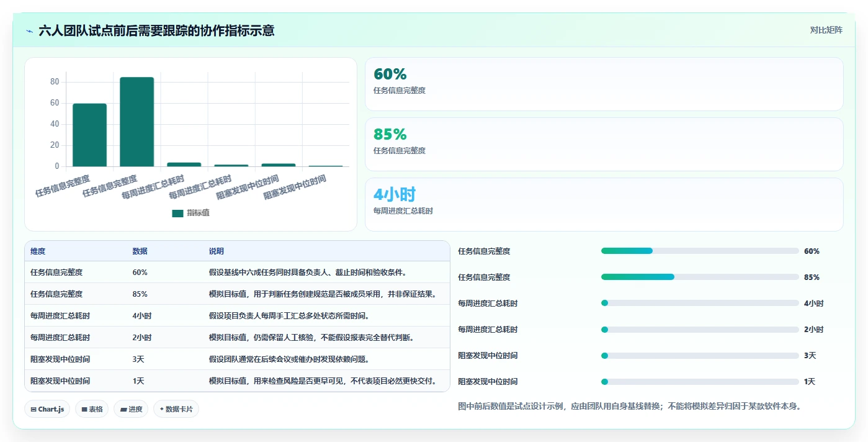Toggle the 指标值 legend label in chart
Screen dimensions: 868x442
[x=198, y=213]
